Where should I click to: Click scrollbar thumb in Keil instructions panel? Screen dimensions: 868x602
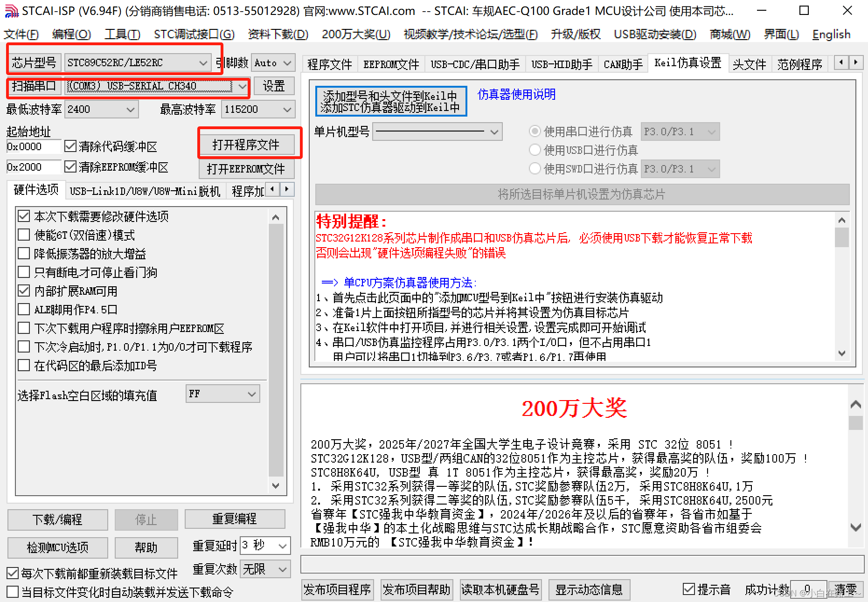pyautogui.click(x=841, y=237)
